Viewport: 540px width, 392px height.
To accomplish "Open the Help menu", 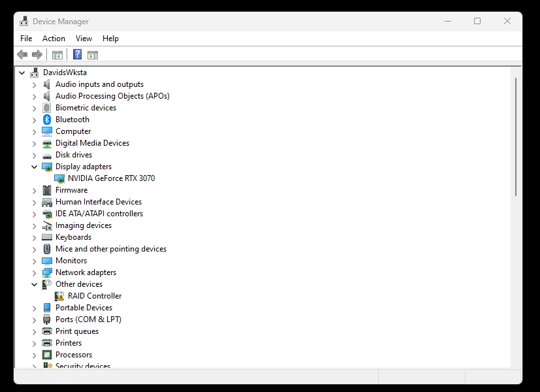I will pyautogui.click(x=110, y=39).
